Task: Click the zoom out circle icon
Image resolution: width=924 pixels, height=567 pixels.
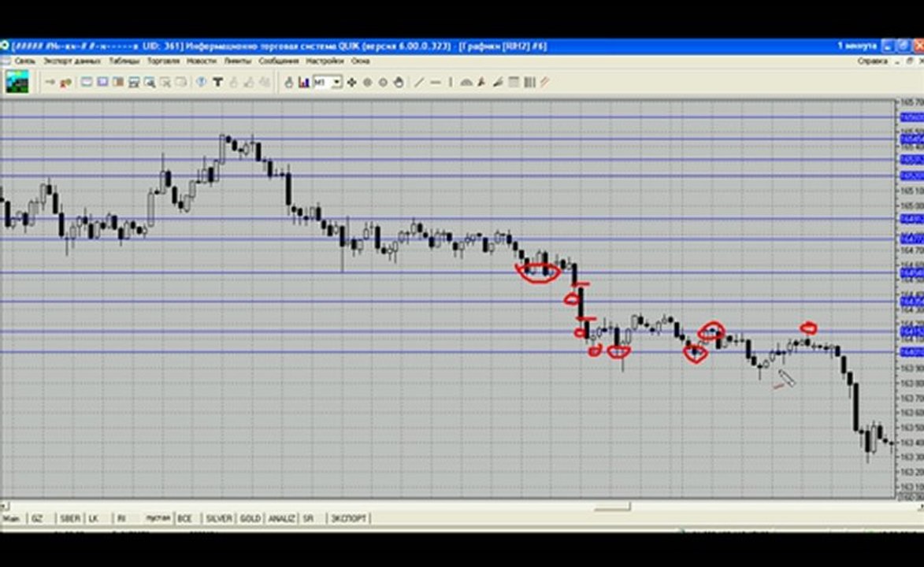Action: 383,83
